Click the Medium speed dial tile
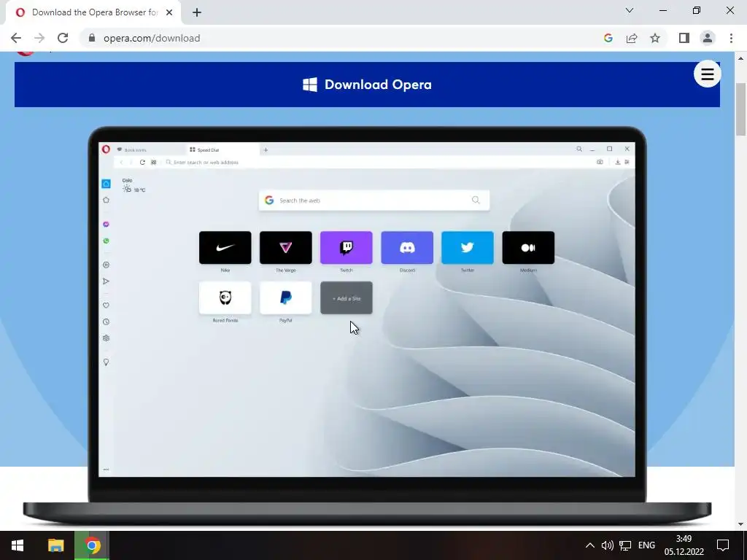The image size is (747, 560). point(528,248)
